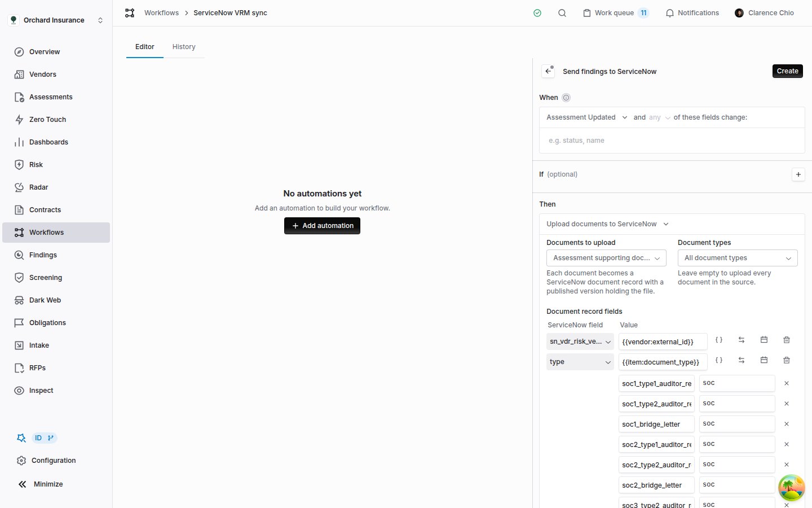Open the sn_vdr_risk_ve... field dropdown
812x508 pixels.
click(x=580, y=341)
